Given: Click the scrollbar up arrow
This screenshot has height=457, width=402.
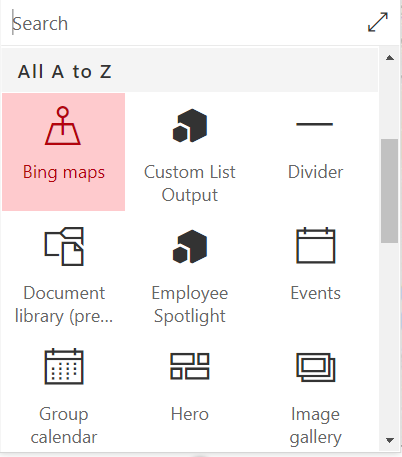Looking at the screenshot, I should 390,58.
